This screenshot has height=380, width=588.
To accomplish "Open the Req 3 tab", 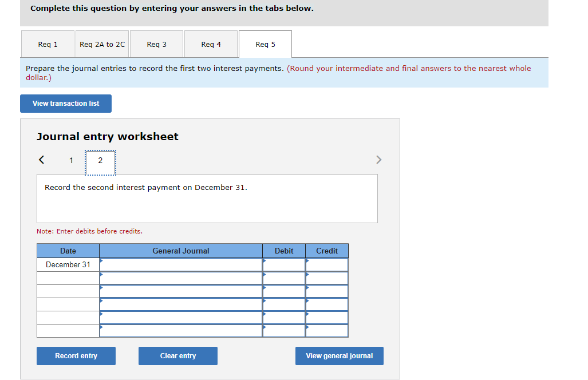I will tap(156, 44).
